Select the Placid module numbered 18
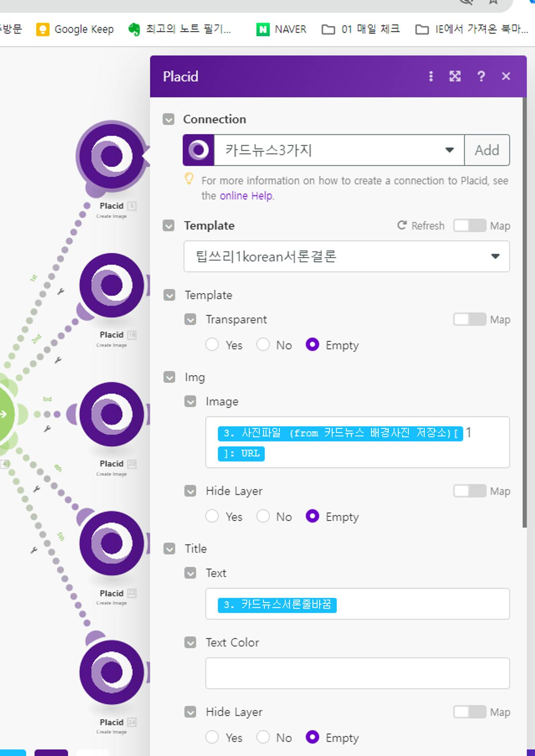535x756 pixels. 111,285
